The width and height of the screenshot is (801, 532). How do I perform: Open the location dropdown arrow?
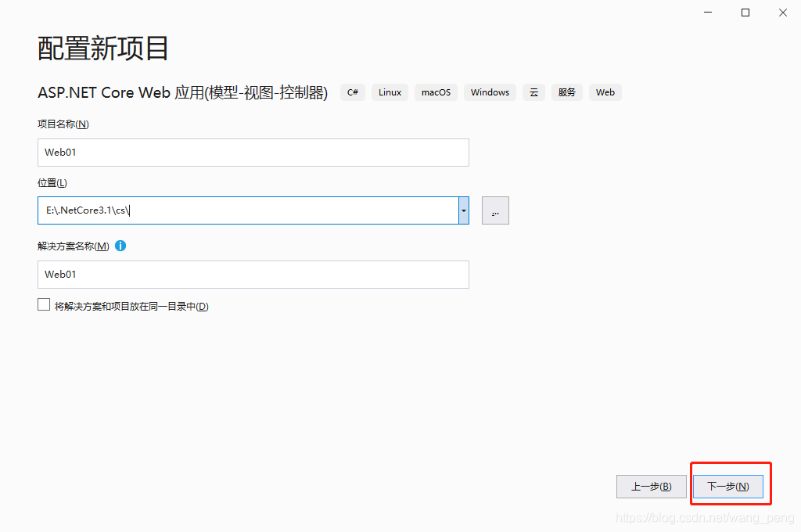pos(464,210)
